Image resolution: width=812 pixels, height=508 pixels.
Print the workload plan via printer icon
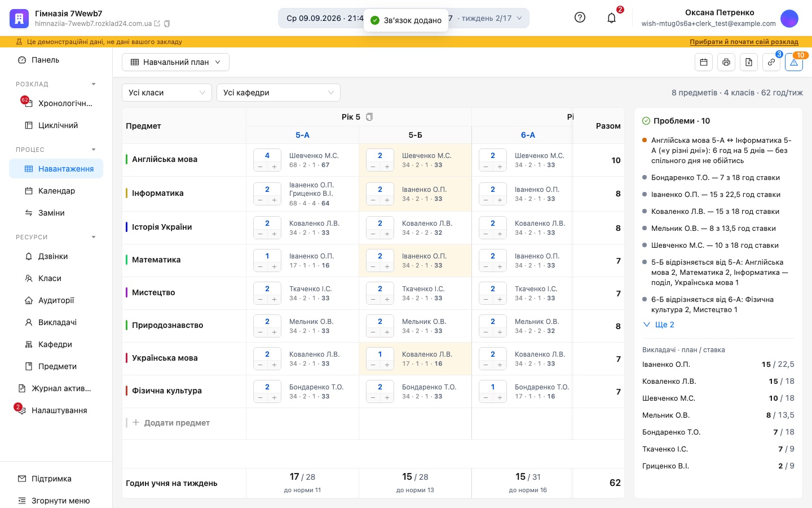[x=726, y=62]
